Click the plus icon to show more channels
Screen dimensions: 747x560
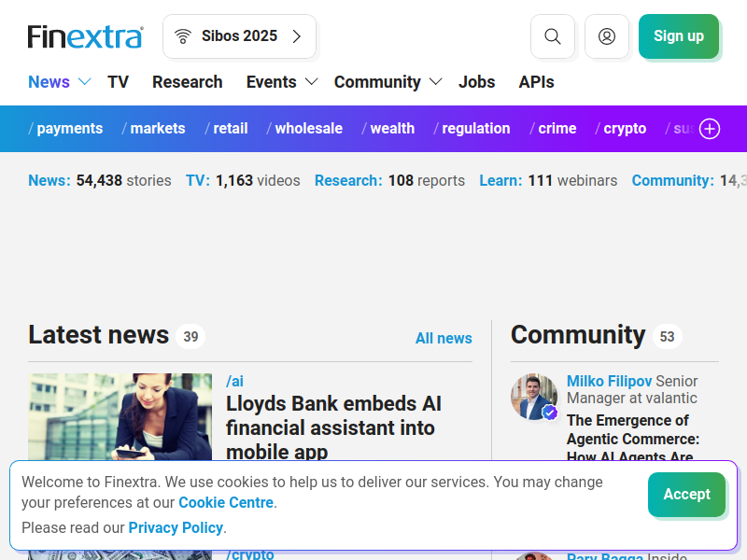710,129
